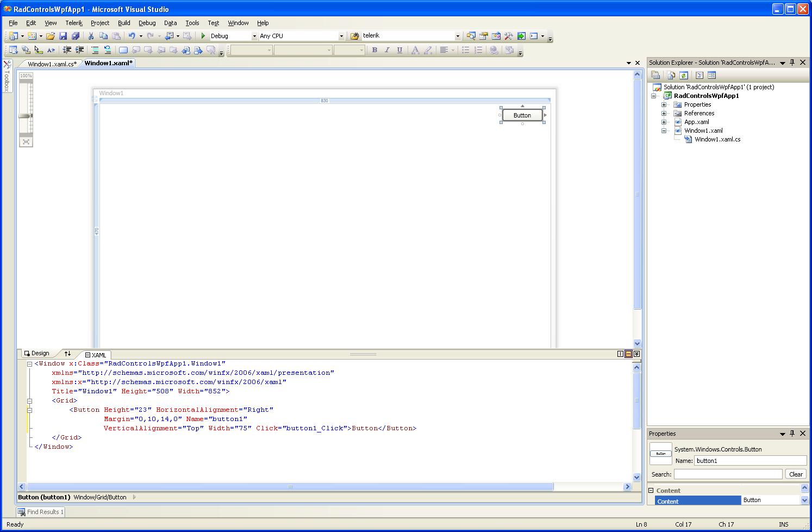Image resolution: width=812 pixels, height=532 pixels.
Task: Toggle the vertical split view button
Action: click(620, 354)
